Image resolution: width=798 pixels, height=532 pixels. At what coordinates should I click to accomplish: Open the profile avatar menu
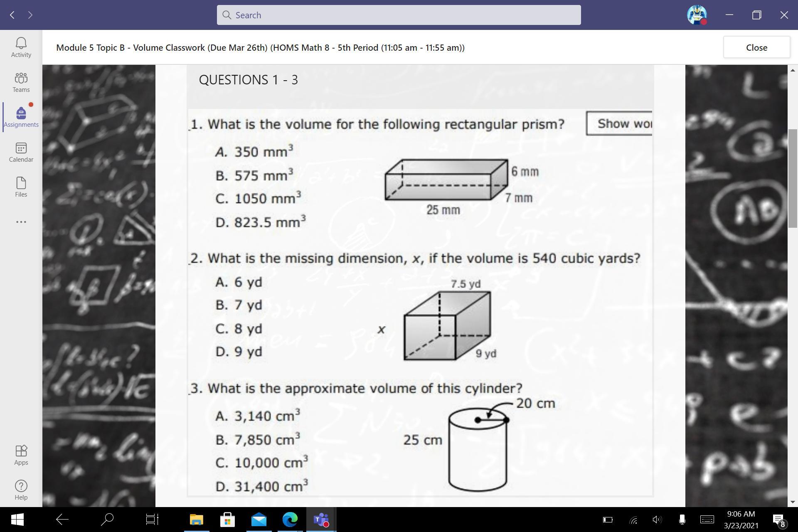[697, 15]
